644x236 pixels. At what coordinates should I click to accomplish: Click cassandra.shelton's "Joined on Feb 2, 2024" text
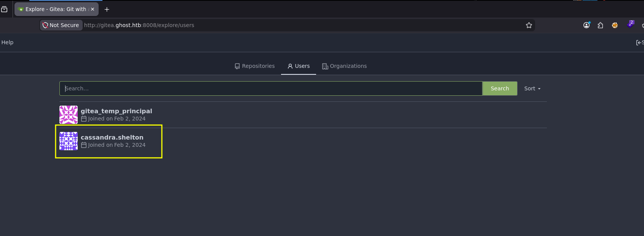[x=117, y=145]
